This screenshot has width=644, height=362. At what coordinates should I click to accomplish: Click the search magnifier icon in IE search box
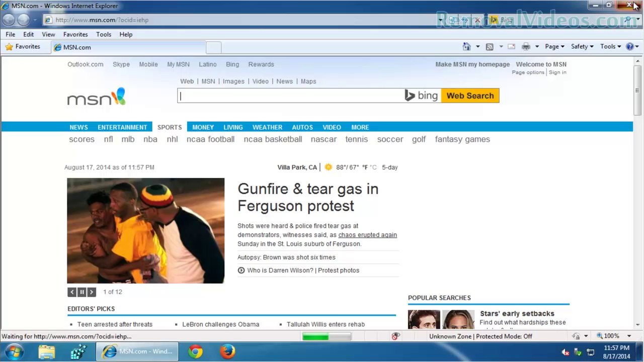pos(627,20)
